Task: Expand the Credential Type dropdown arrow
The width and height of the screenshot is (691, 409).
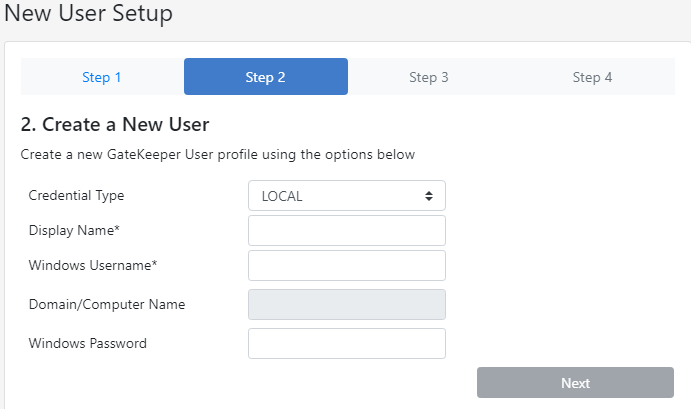Action: click(428, 196)
